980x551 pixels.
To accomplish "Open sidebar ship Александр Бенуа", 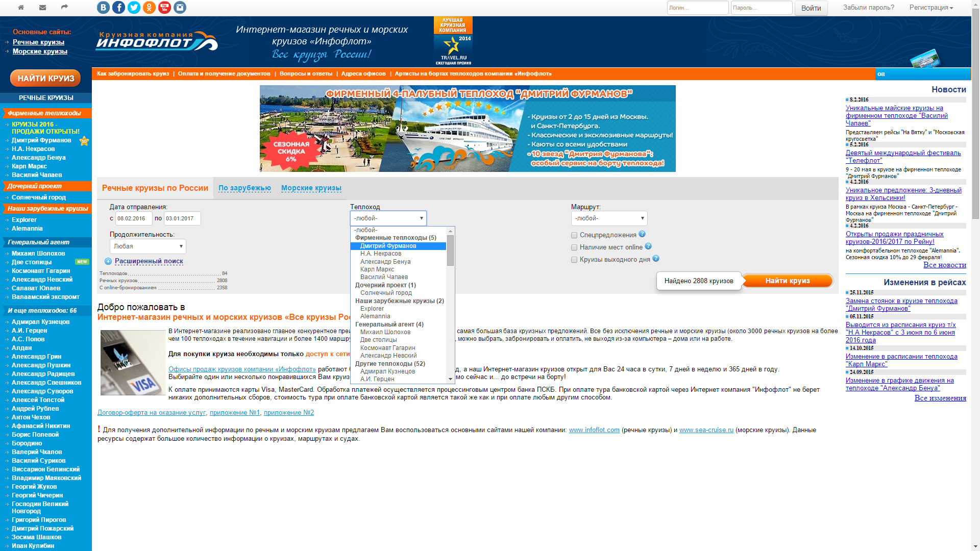I will coord(39,158).
